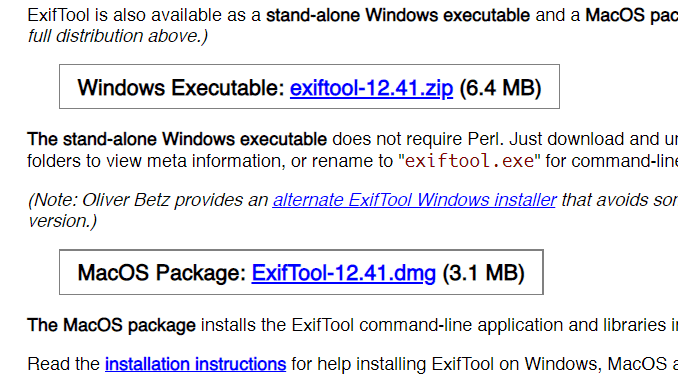Click "ExifTool is also available as a" text
Image resolution: width=678 pixels, height=390 pixels.
144,15
